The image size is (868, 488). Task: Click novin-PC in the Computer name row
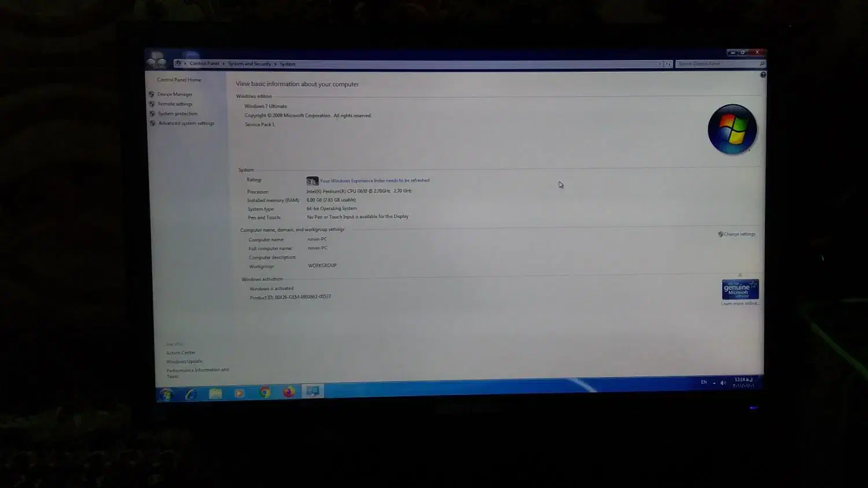pos(317,239)
